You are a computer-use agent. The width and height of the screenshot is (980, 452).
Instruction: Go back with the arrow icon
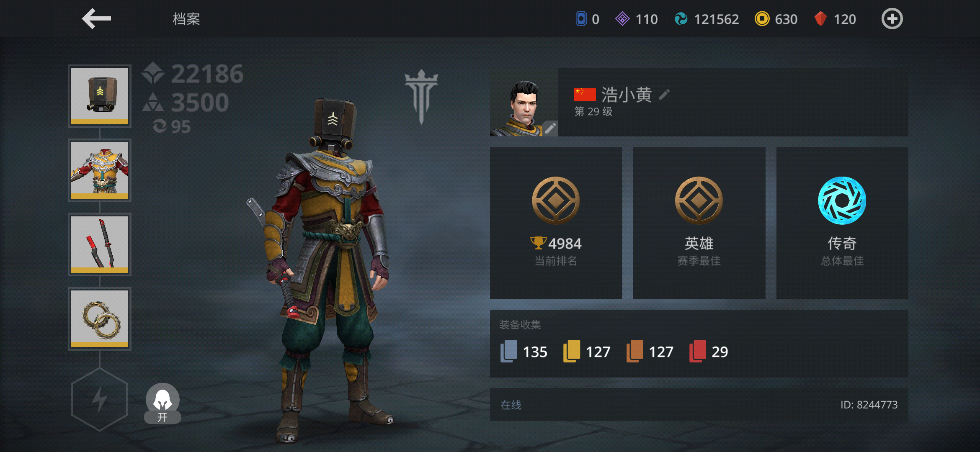click(x=96, y=19)
